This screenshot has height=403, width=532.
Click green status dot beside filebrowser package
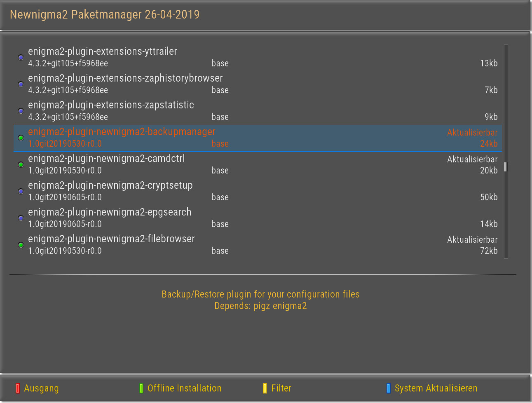21,245
